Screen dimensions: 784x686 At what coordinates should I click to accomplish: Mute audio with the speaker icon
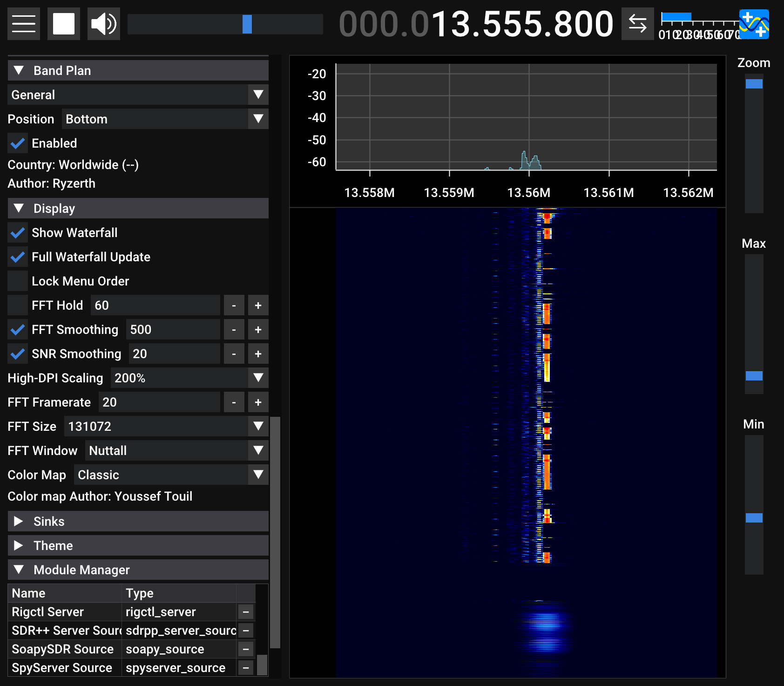point(104,24)
